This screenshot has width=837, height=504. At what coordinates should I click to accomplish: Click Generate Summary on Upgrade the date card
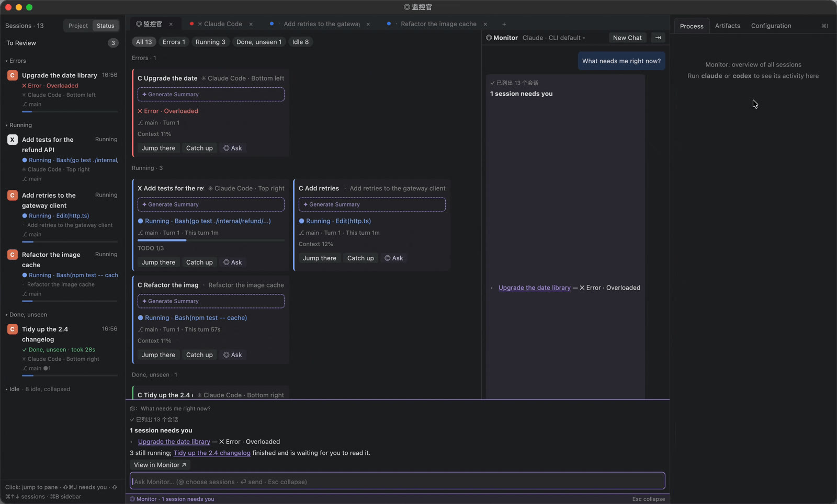coord(211,95)
